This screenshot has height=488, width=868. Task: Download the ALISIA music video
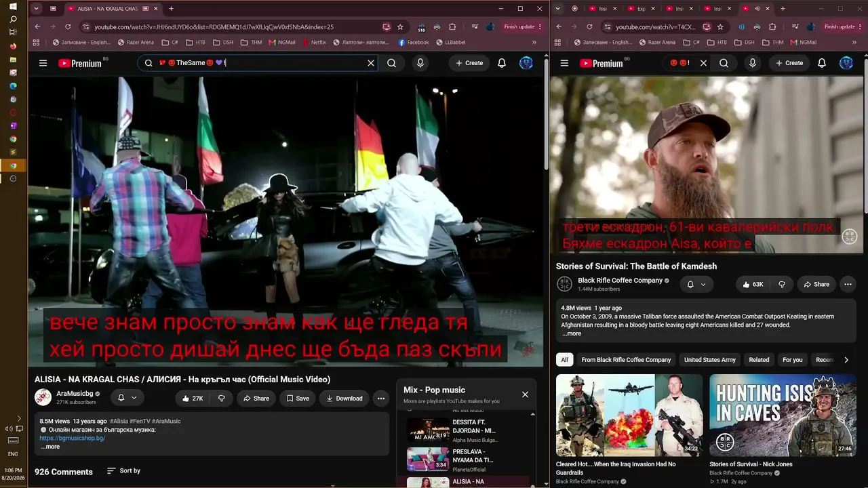tap(344, 399)
